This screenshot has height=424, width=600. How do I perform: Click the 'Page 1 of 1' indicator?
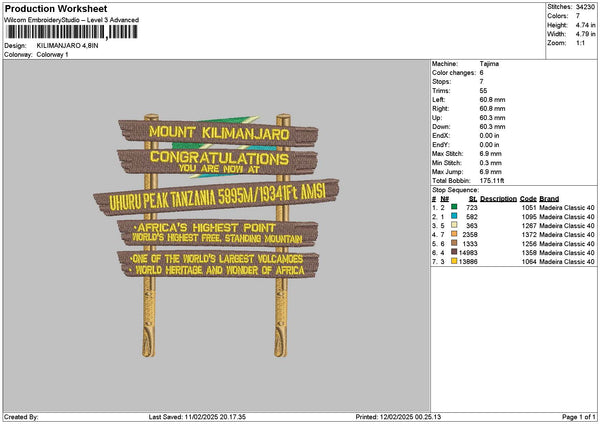click(579, 417)
